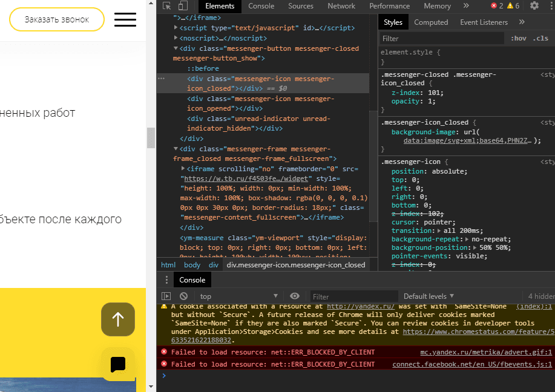555x392 pixels.
Task: Focus the Styles Filter field
Action: (442, 38)
